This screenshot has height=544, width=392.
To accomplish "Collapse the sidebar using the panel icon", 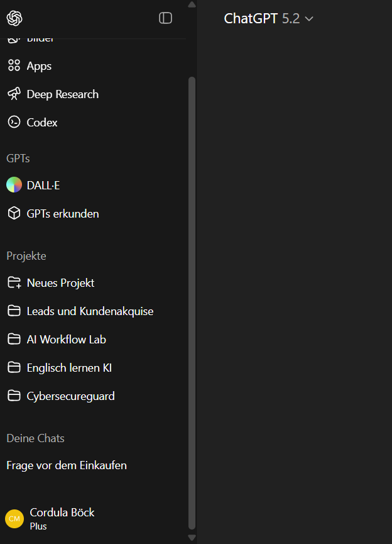I will point(166,18).
